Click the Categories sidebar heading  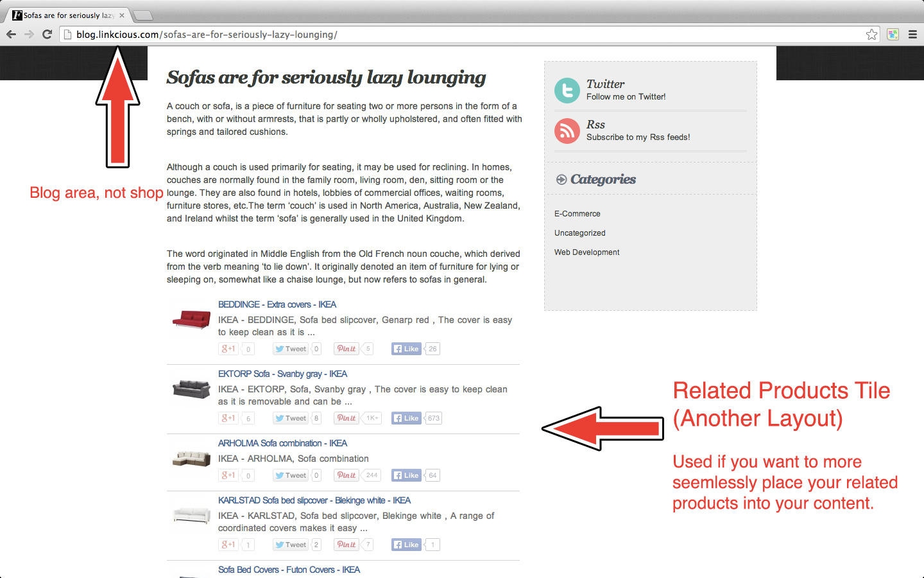tap(603, 180)
